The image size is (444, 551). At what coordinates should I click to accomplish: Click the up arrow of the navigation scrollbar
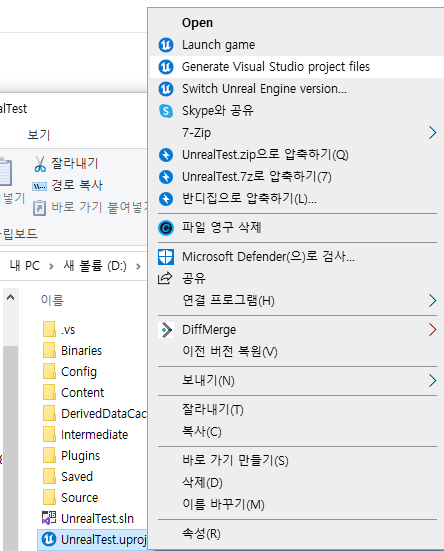pyautogui.click(x=11, y=298)
